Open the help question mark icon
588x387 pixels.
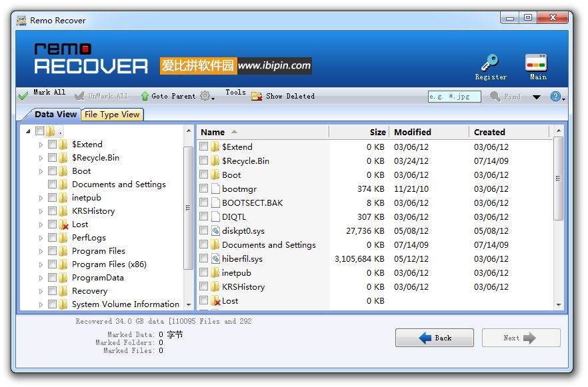(x=555, y=97)
